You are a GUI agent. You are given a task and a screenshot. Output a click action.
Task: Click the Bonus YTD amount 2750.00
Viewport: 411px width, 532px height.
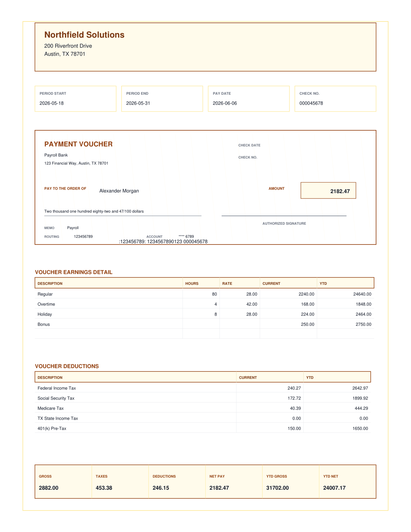(363, 324)
